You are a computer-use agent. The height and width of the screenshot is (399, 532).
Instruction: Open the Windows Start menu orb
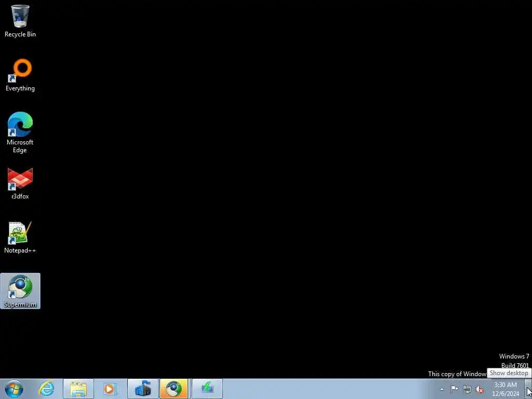(14, 389)
